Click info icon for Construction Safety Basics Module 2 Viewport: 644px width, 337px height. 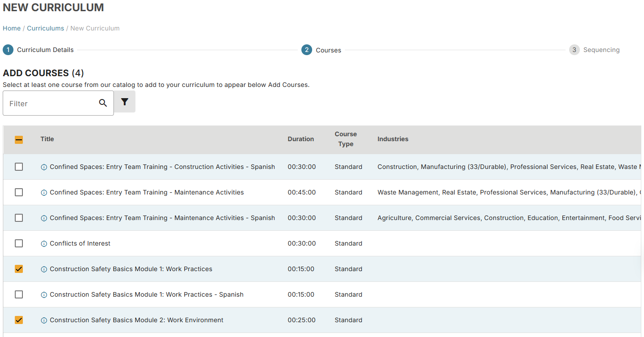(44, 320)
